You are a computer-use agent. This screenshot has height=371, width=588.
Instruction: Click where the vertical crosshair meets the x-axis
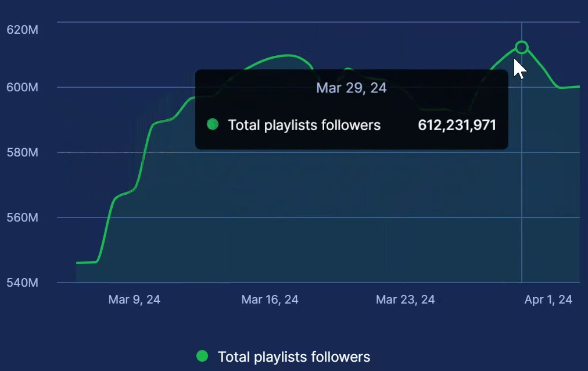(x=522, y=283)
